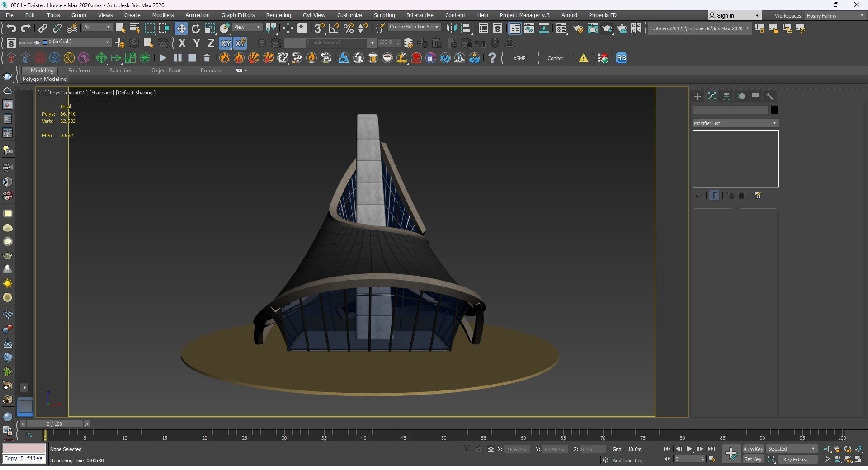Viewport: 868px width, 470px height.
Task: Click the RB plugin icon
Action: pos(622,58)
